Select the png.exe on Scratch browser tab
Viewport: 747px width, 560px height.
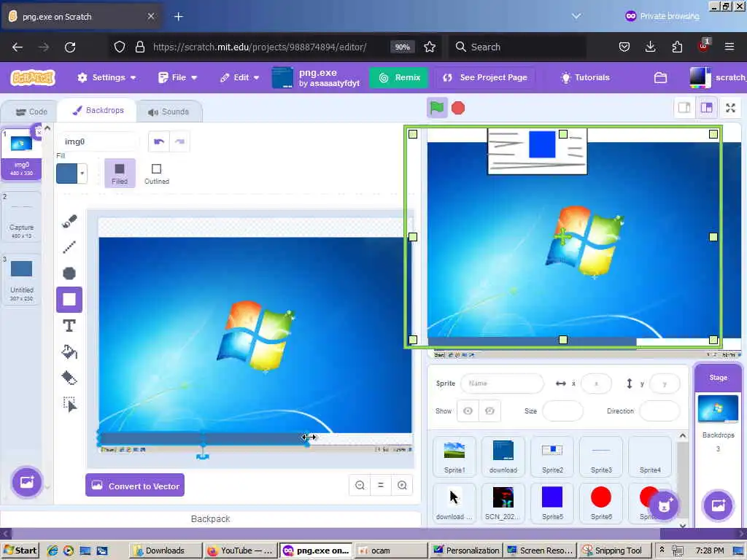(82, 16)
